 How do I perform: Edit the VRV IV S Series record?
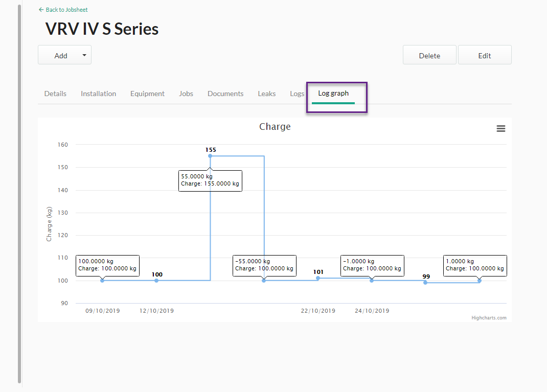[x=485, y=55]
